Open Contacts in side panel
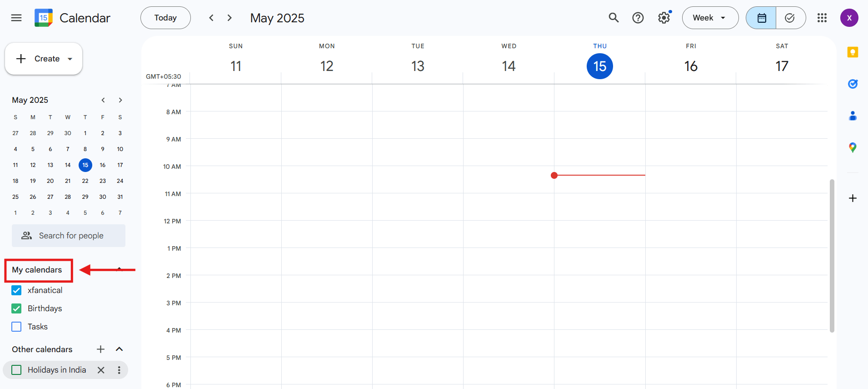 coord(853,116)
